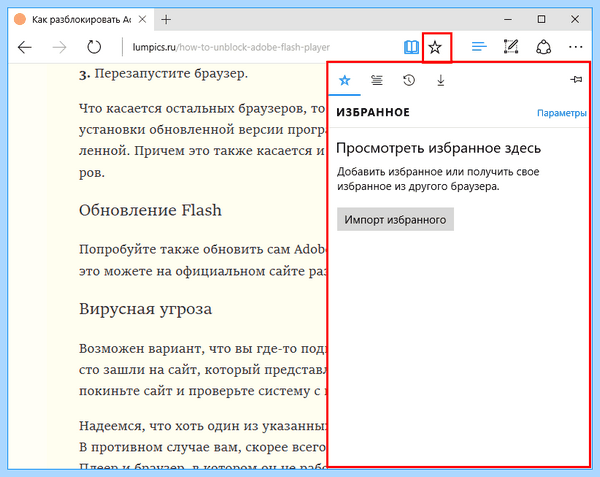Toggle the reading view book icon
The height and width of the screenshot is (477, 600).
[x=411, y=47]
